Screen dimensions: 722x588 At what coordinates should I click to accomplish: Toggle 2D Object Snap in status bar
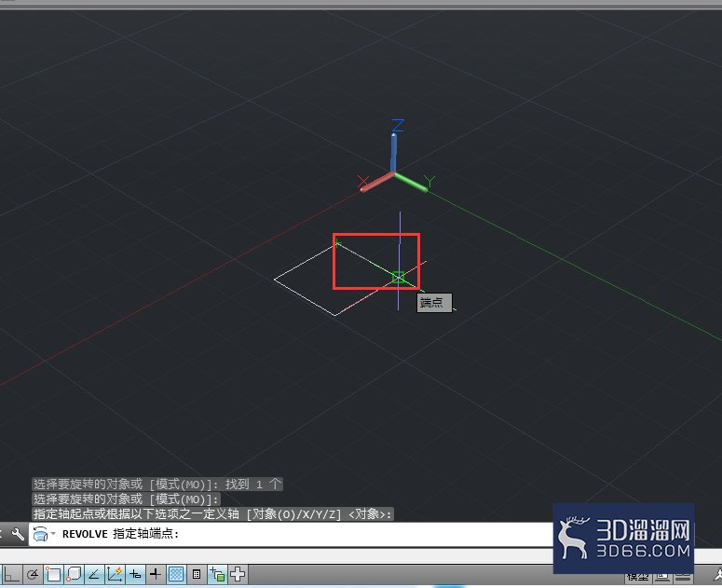pyautogui.click(x=53, y=574)
